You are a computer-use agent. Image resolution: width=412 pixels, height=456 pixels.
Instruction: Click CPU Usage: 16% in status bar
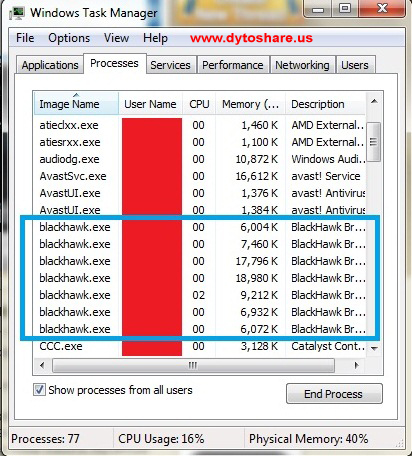pos(161,439)
